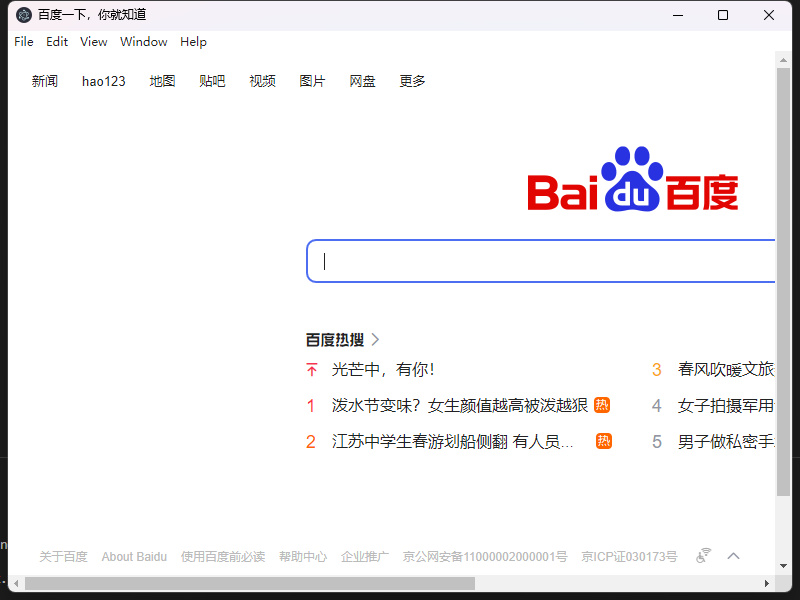Select 新闻 in the top navigation
Viewport: 800px width, 600px height.
[x=44, y=81]
